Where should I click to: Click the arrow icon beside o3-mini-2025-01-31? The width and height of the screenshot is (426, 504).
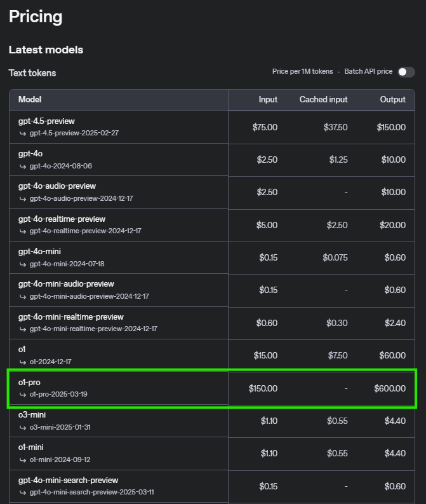coord(23,428)
